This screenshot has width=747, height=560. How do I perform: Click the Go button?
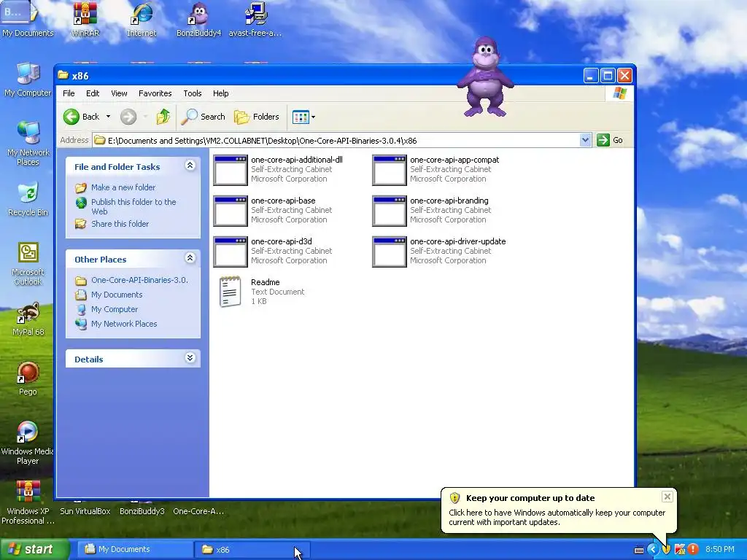611,140
